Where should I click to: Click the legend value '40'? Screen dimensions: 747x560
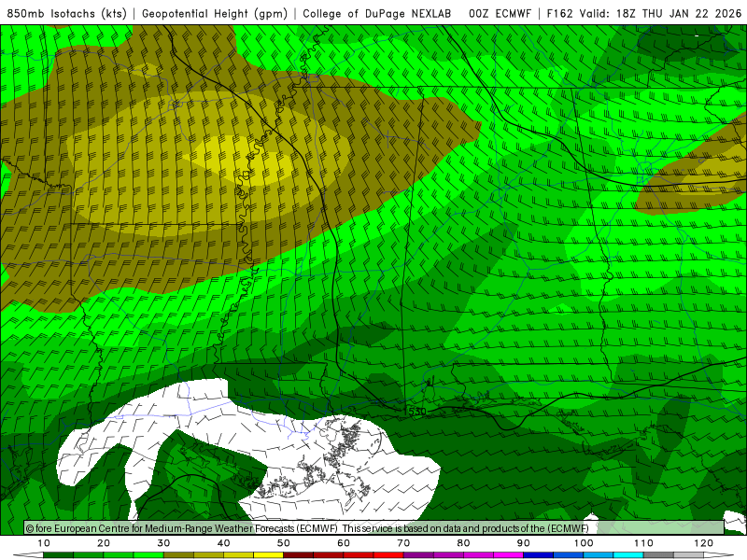[223, 543]
